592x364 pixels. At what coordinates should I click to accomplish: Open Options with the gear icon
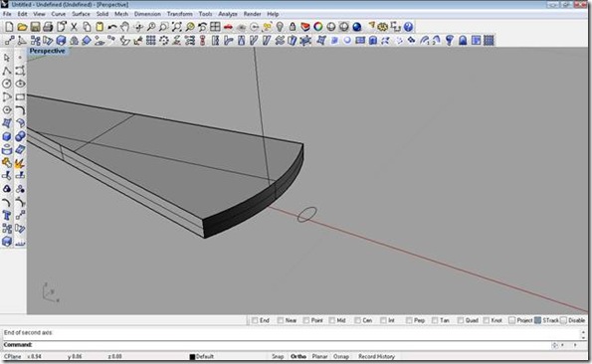tap(382, 27)
